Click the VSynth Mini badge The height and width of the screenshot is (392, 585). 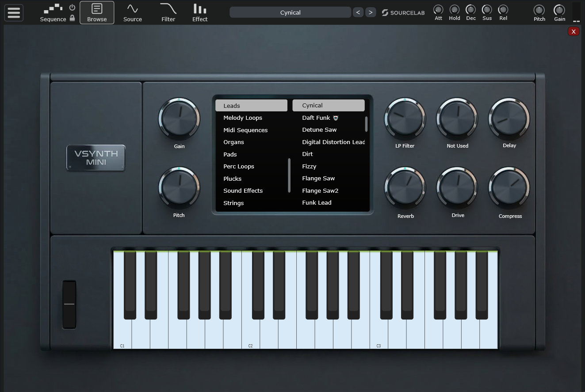[x=96, y=158]
